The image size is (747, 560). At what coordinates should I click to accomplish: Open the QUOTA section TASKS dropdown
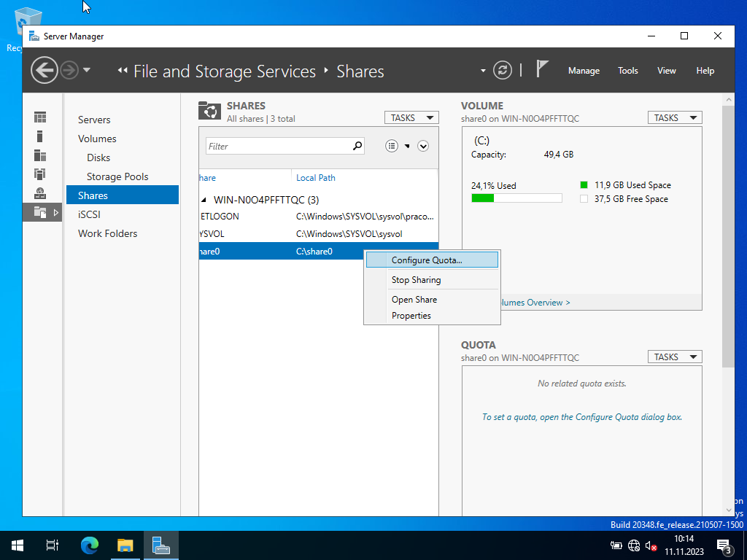674,357
